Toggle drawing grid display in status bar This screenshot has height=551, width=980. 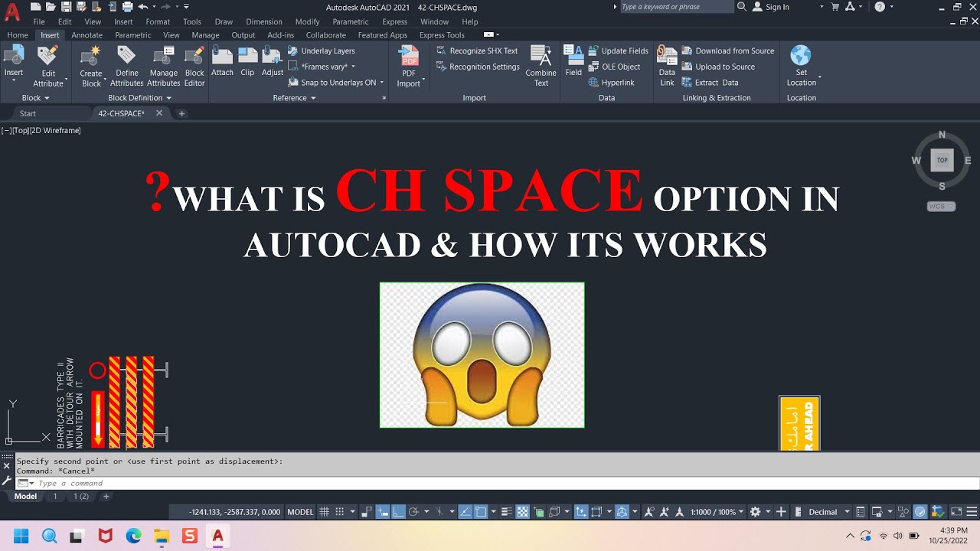324,512
